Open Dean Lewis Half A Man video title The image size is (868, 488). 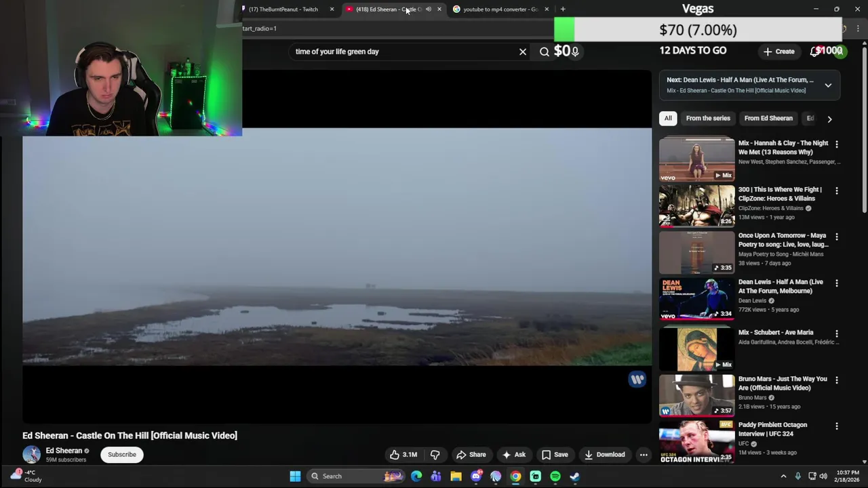pos(781,287)
